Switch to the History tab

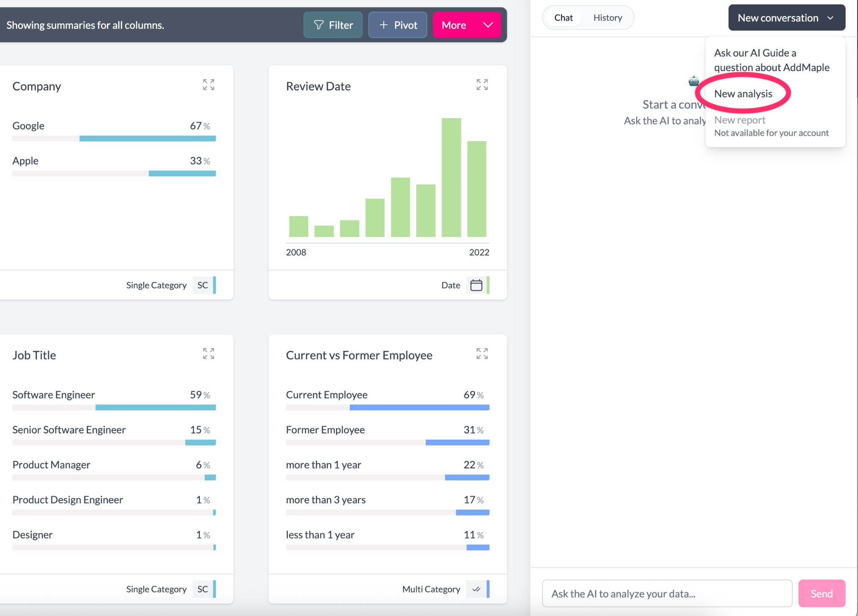607,17
